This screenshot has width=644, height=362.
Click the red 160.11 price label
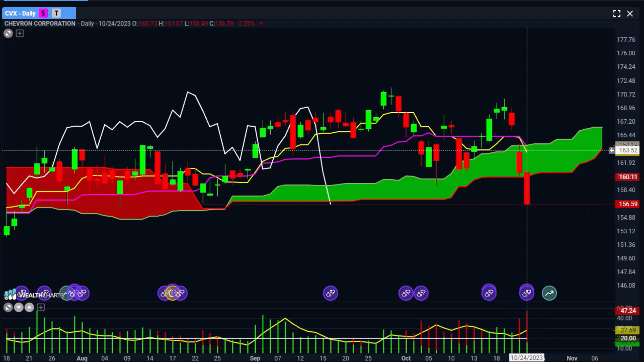pos(627,177)
